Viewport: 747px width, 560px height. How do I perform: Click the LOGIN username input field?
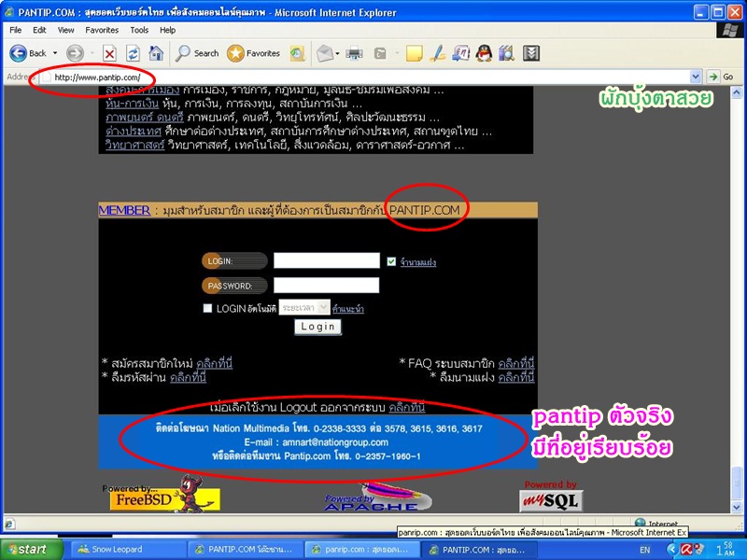tap(326, 260)
